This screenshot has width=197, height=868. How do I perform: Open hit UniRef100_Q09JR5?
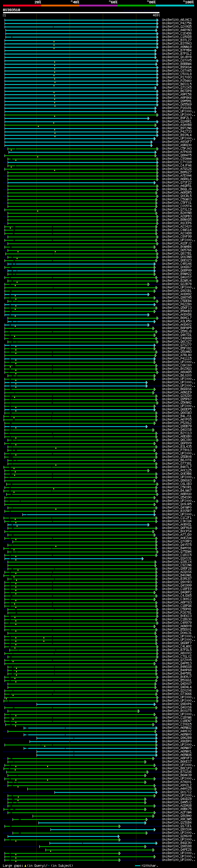pyautogui.click(x=177, y=504)
